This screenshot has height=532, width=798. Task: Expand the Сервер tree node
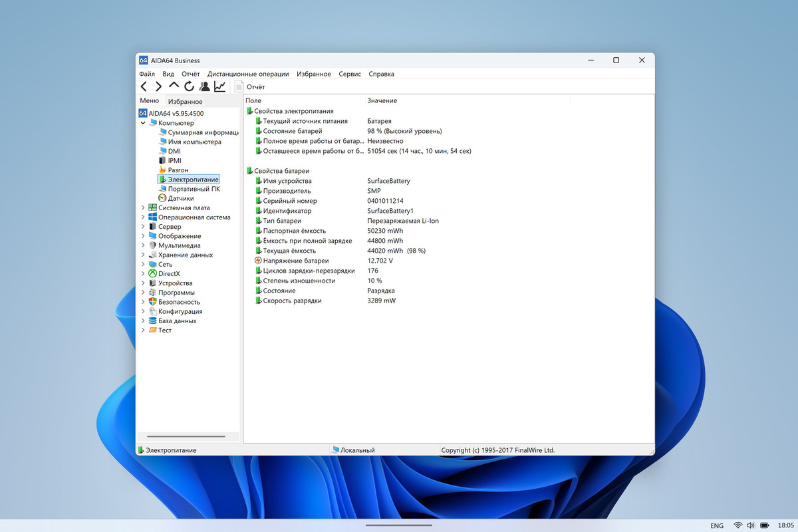pos(143,227)
